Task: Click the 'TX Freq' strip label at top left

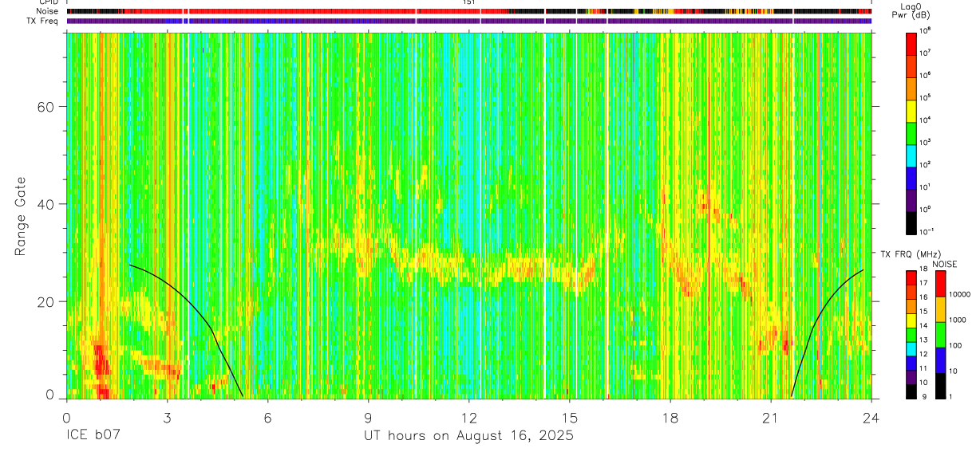Action: point(42,21)
